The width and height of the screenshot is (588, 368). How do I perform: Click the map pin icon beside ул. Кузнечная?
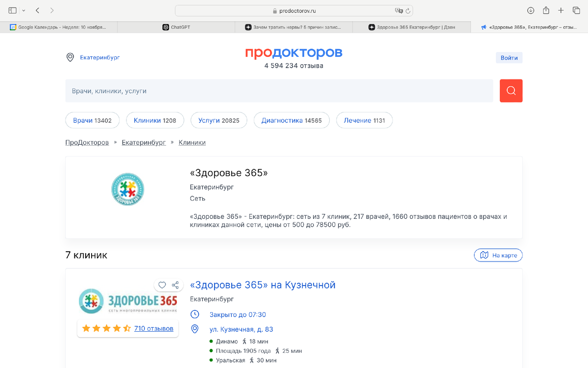pyautogui.click(x=195, y=329)
